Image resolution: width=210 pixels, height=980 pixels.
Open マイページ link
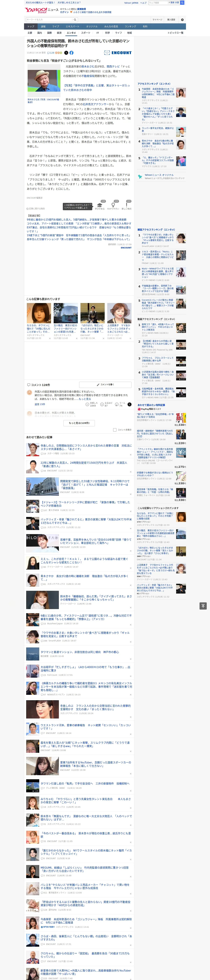[x=157, y=20]
